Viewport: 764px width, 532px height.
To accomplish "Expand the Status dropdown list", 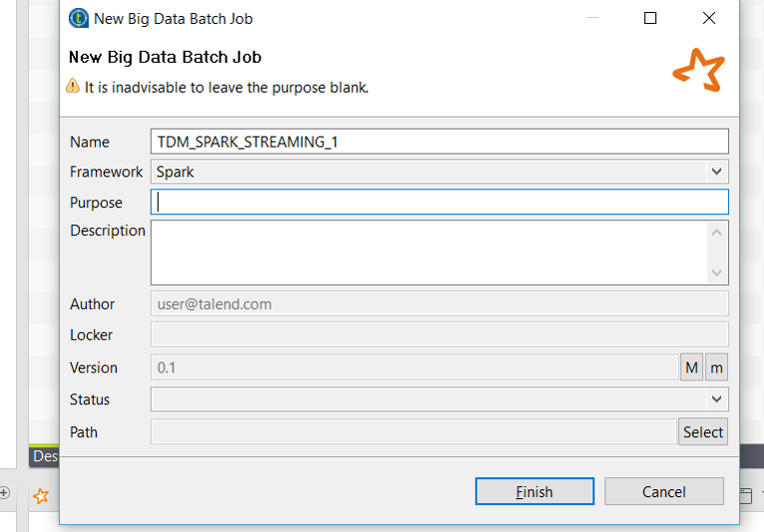I will pos(439,399).
